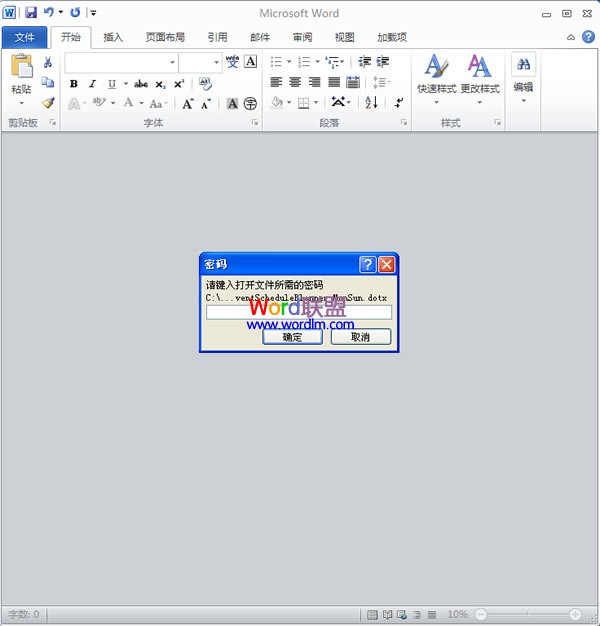Open the 文件 (File) tab
Screen dimensions: 600x626
pyautogui.click(x=24, y=37)
